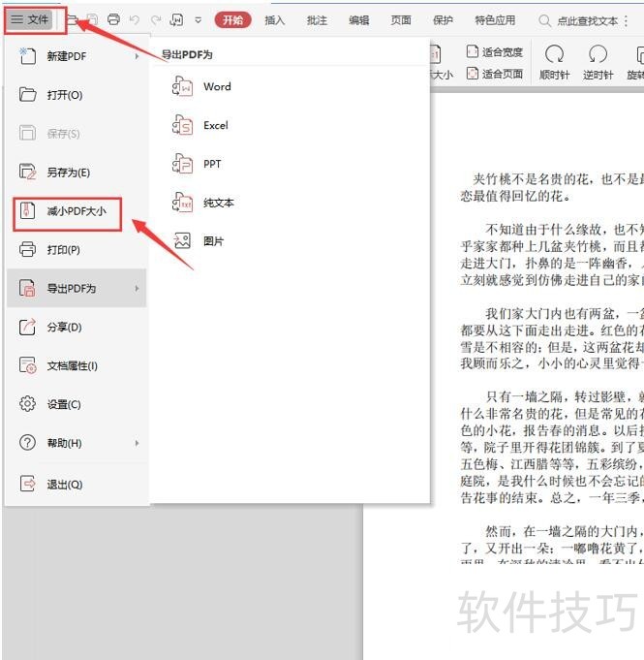Open the 特色应用 tab

(495, 20)
